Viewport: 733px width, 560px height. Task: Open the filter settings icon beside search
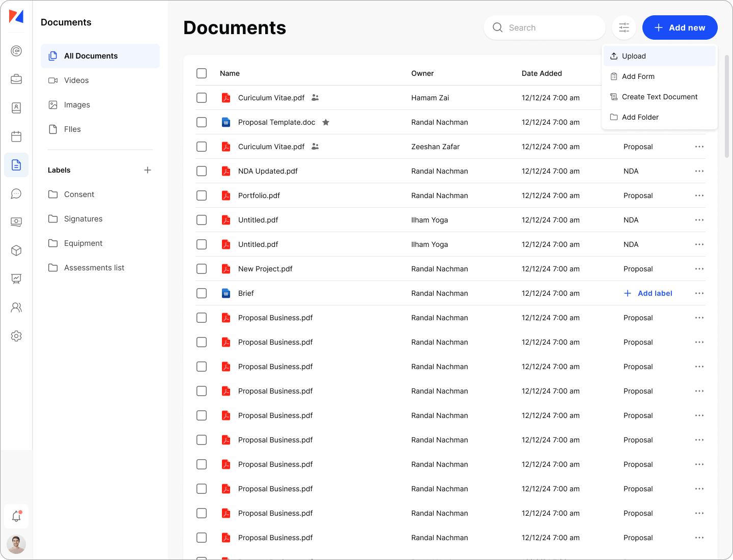point(624,27)
